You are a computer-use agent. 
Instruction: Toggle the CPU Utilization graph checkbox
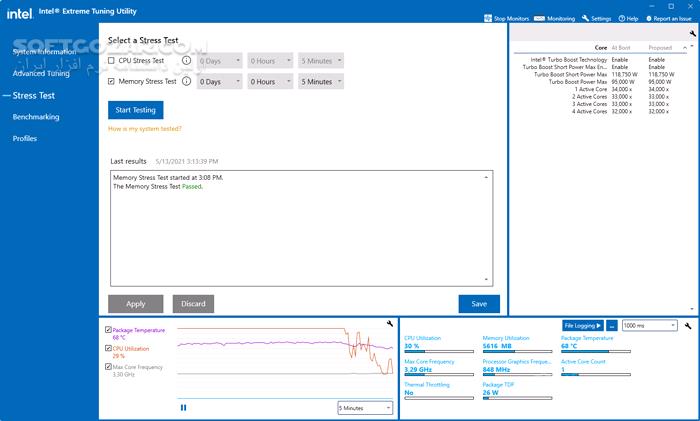click(x=108, y=348)
